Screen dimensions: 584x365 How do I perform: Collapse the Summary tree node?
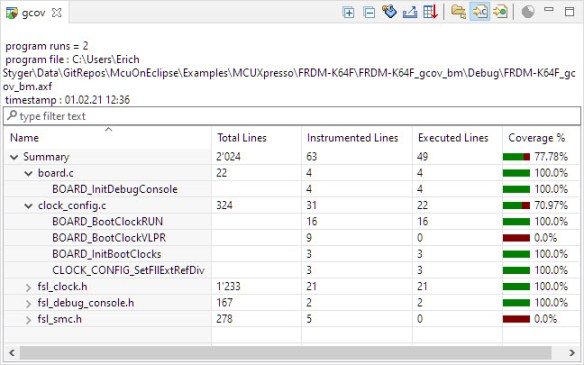(14, 157)
